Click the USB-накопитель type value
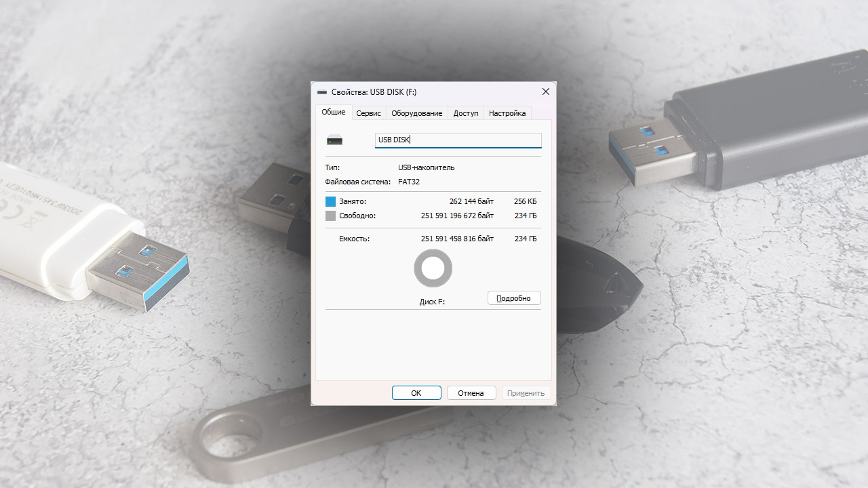 point(427,167)
